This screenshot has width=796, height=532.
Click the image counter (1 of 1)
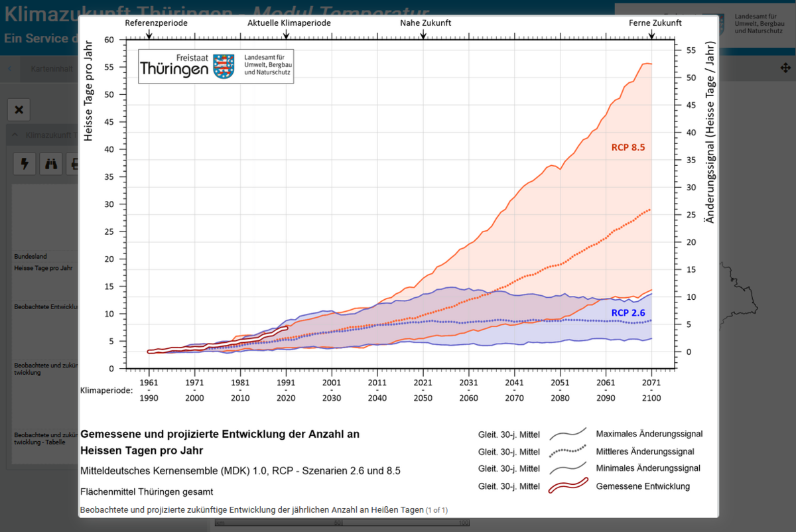[x=436, y=510]
